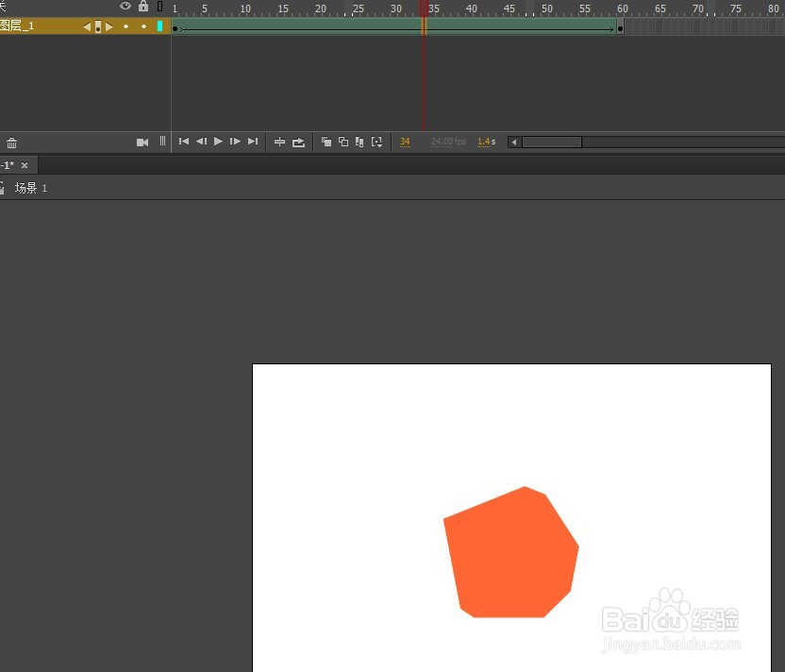
Task: Click the cyan outline color swatch on 图层_1
Action: click(159, 25)
